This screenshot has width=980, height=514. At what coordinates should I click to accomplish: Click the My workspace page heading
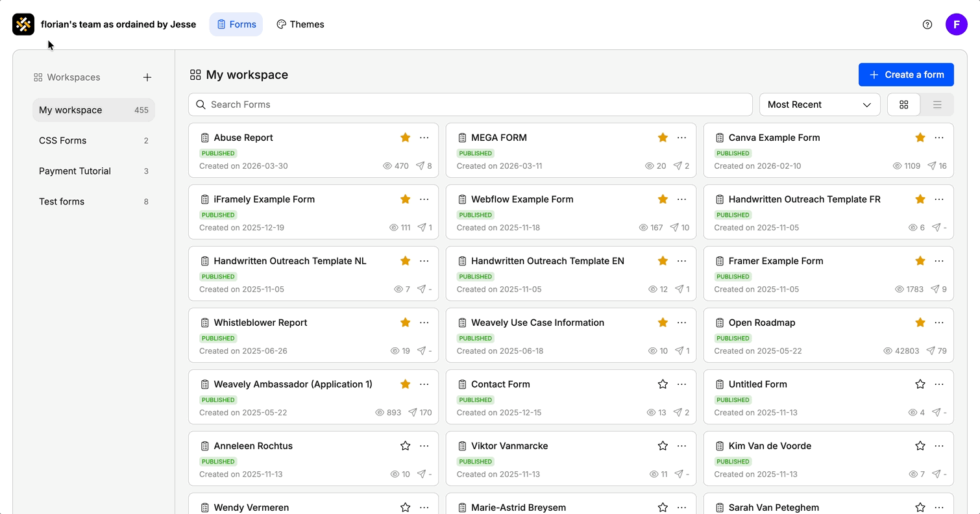point(247,75)
